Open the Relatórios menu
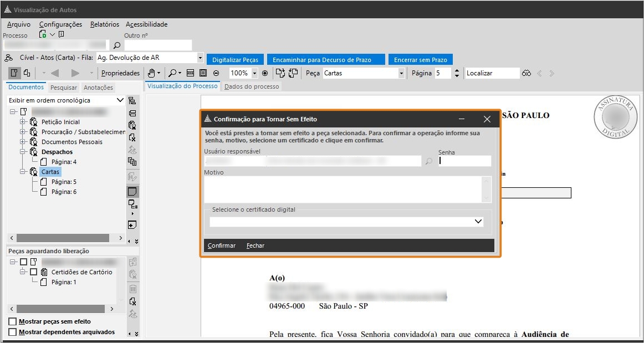The height and width of the screenshot is (343, 644). tap(104, 24)
